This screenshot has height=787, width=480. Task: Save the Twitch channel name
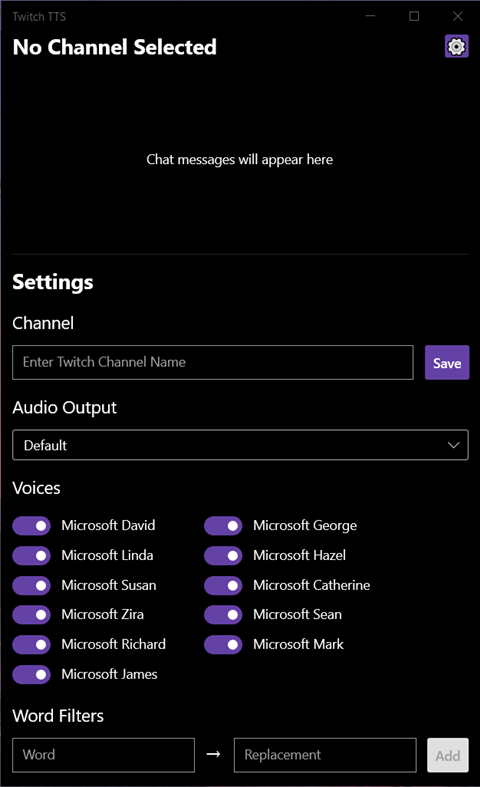(x=447, y=362)
